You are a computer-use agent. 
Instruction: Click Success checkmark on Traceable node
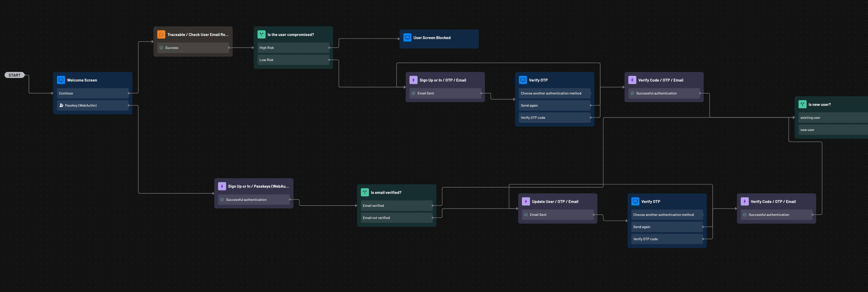[x=161, y=48]
